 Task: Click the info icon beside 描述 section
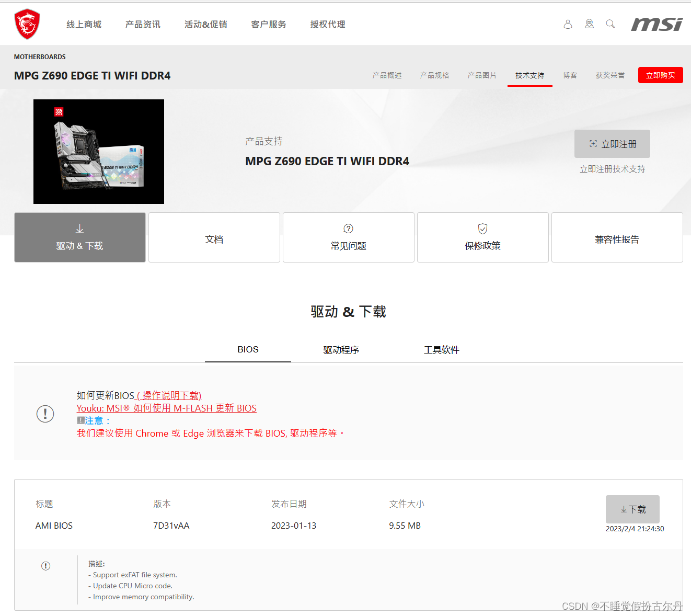coord(46,566)
